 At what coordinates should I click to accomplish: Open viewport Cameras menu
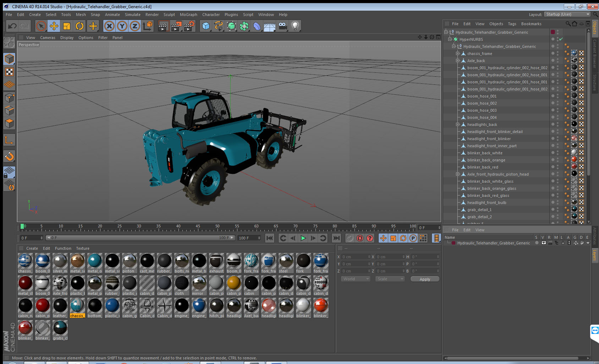tap(48, 38)
